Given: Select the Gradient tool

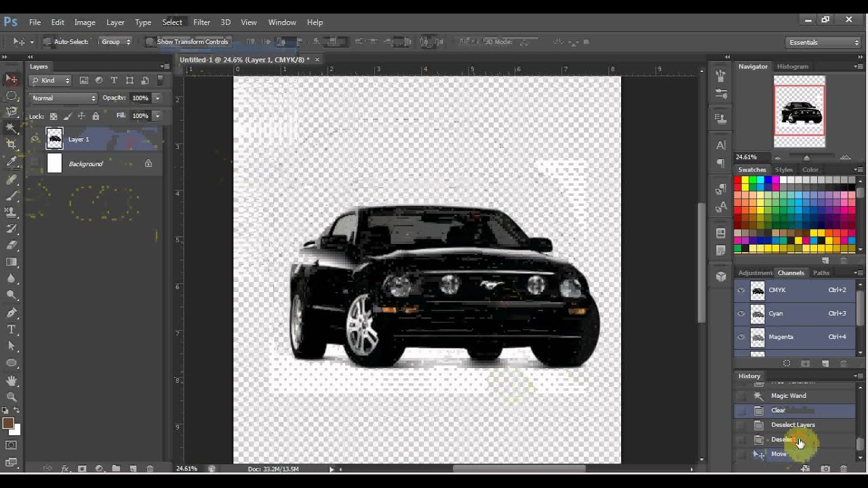Looking at the screenshot, I should [12, 262].
